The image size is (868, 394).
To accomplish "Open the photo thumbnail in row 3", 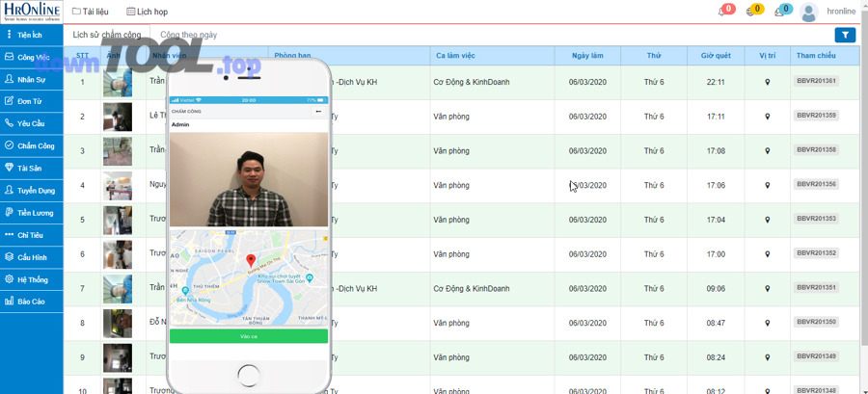I will click(x=118, y=151).
